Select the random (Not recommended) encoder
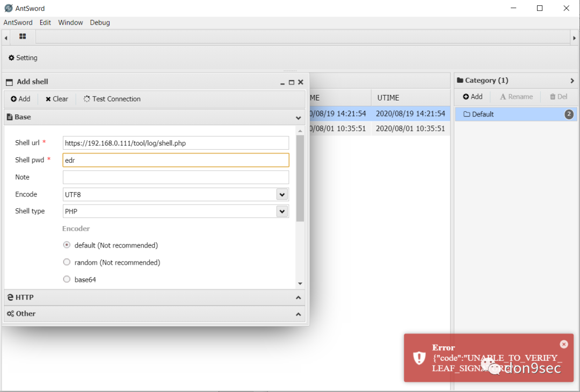 coord(67,262)
